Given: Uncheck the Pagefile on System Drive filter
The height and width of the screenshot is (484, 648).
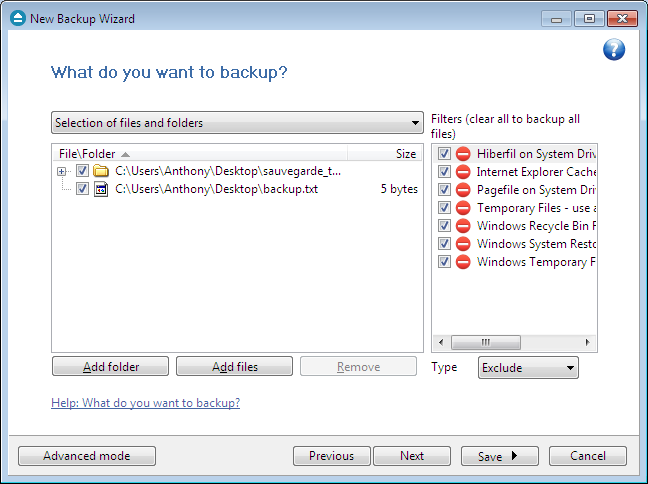Looking at the screenshot, I should (x=444, y=190).
